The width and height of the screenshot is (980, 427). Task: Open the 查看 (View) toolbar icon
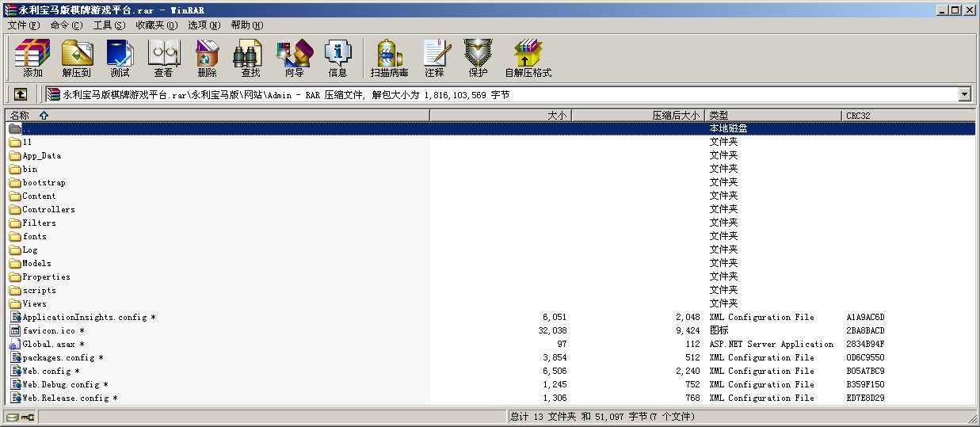[x=163, y=58]
